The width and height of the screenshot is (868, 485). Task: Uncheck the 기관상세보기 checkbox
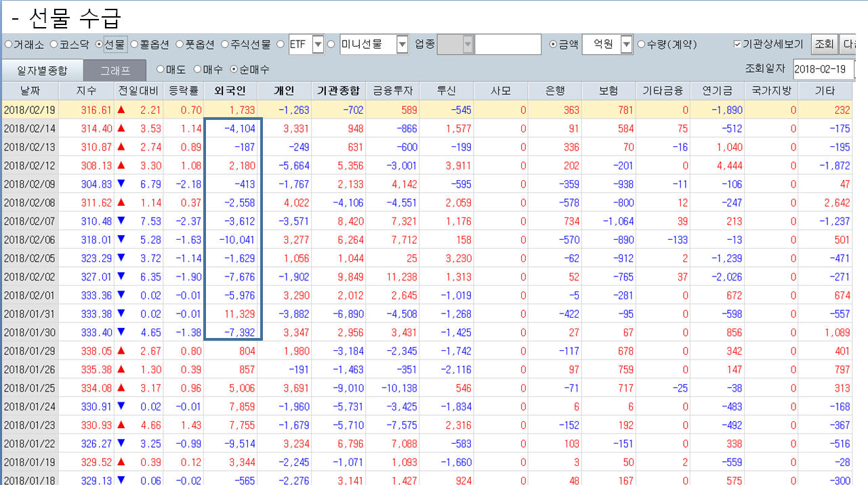click(738, 45)
